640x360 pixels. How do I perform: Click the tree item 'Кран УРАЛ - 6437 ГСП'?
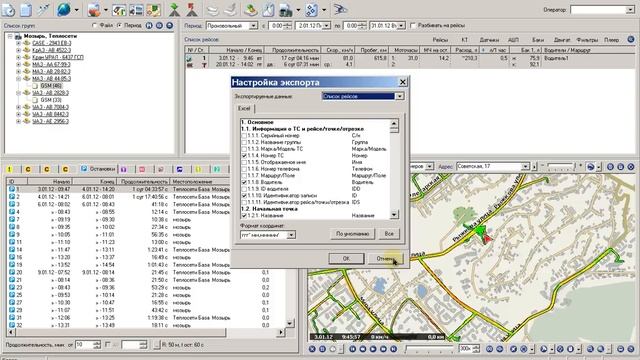point(58,57)
